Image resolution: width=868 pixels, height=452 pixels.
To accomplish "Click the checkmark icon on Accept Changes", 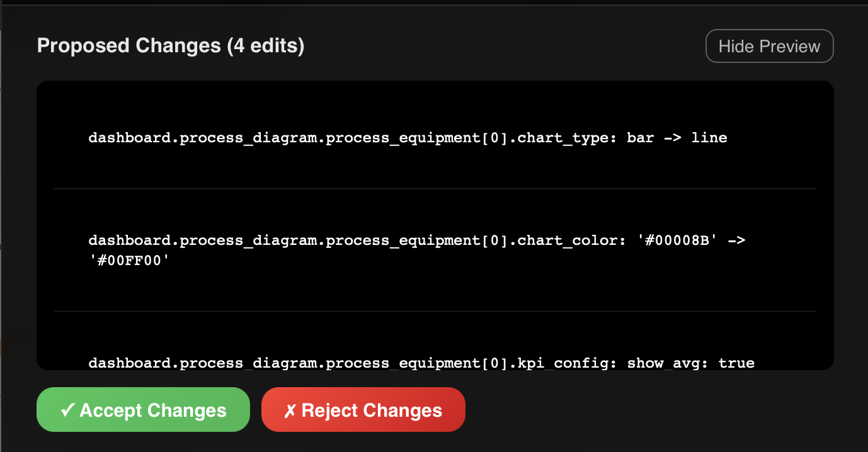I will tap(67, 410).
